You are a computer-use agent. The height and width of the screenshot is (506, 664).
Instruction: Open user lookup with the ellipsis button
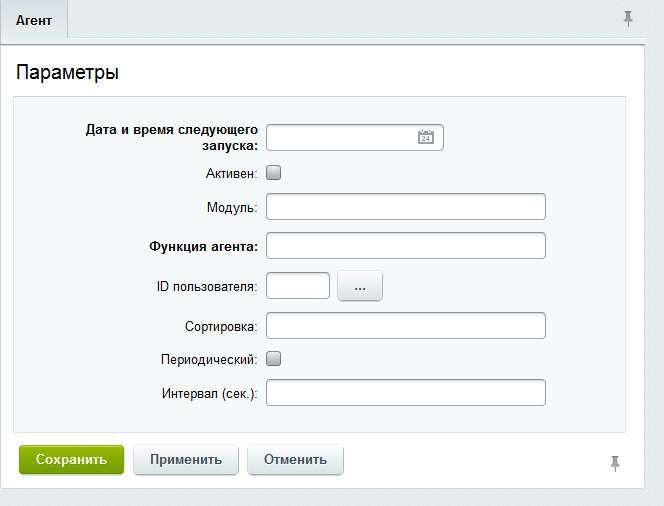click(x=360, y=286)
